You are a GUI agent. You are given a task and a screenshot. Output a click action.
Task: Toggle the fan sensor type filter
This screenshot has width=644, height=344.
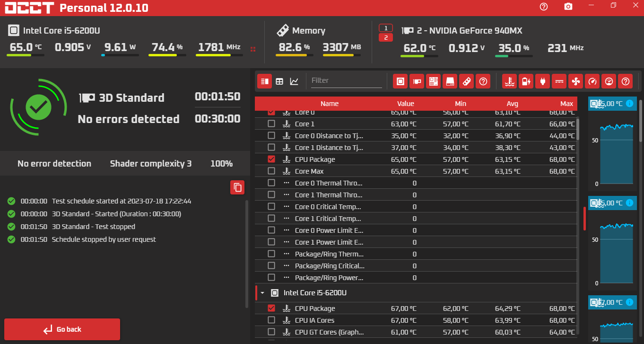pos(576,81)
